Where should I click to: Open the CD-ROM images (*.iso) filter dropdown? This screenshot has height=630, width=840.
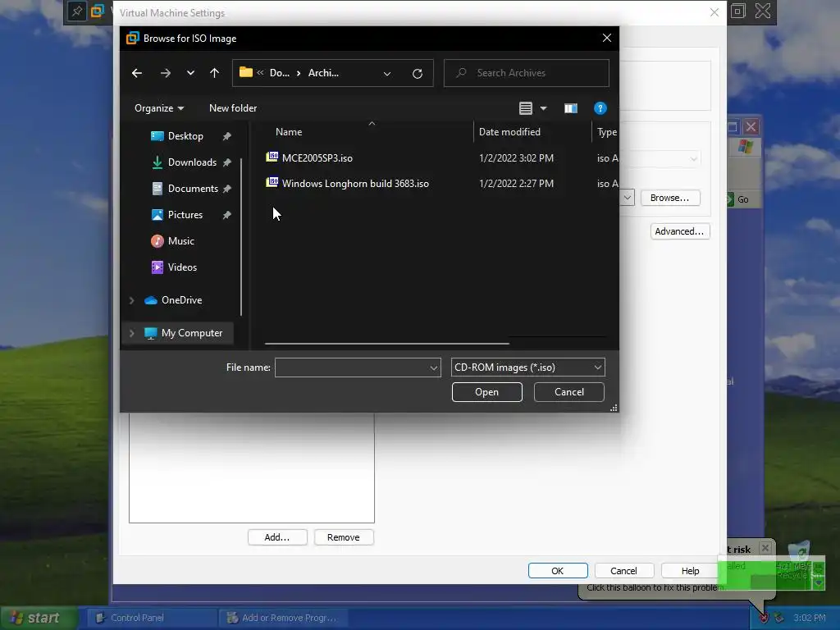528,367
